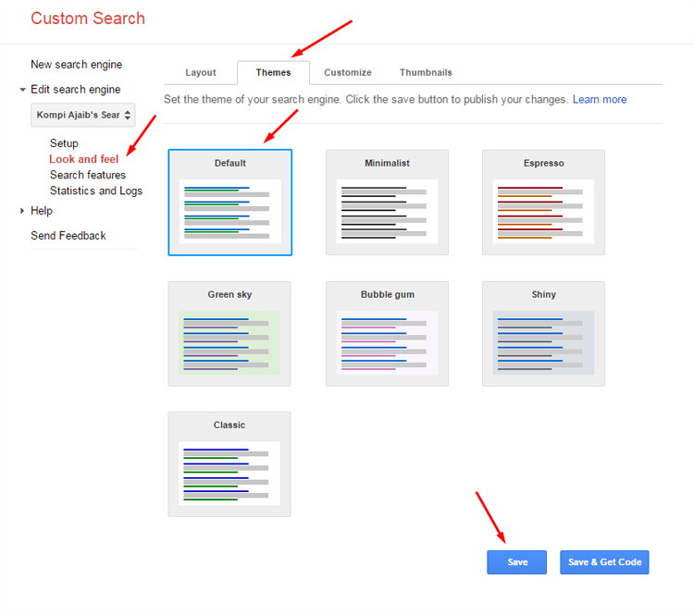
Task: Click the Custom Search title
Action: pyautogui.click(x=88, y=18)
